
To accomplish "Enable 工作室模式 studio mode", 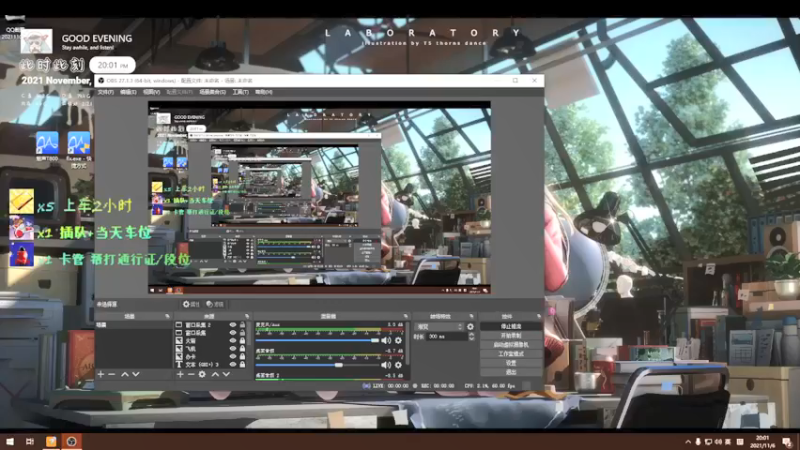I will 511,354.
